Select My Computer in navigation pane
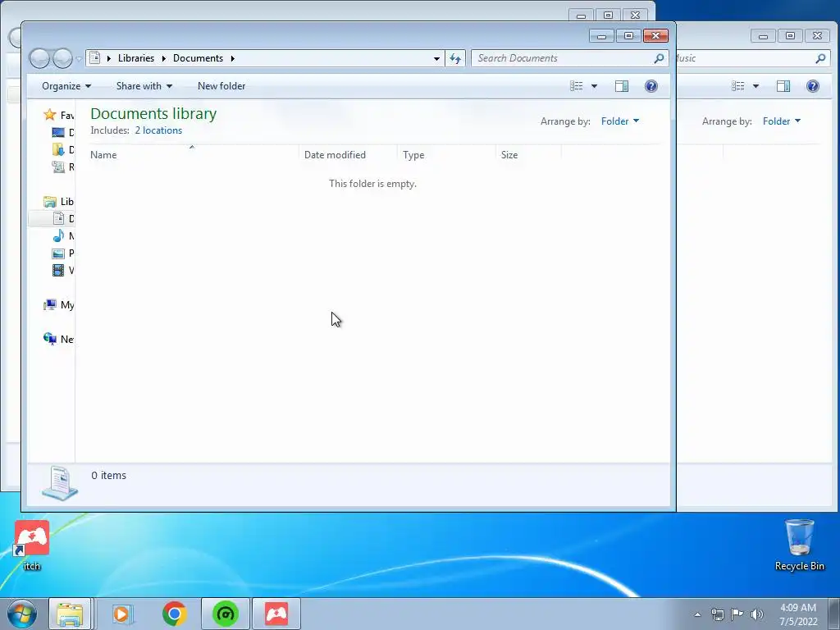Image resolution: width=840 pixels, height=630 pixels. [59, 305]
